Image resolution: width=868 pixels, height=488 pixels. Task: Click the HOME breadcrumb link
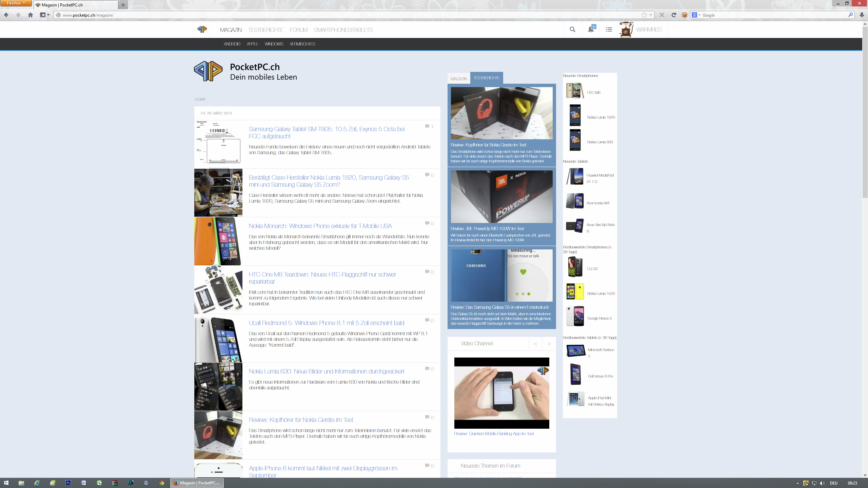[200, 99]
